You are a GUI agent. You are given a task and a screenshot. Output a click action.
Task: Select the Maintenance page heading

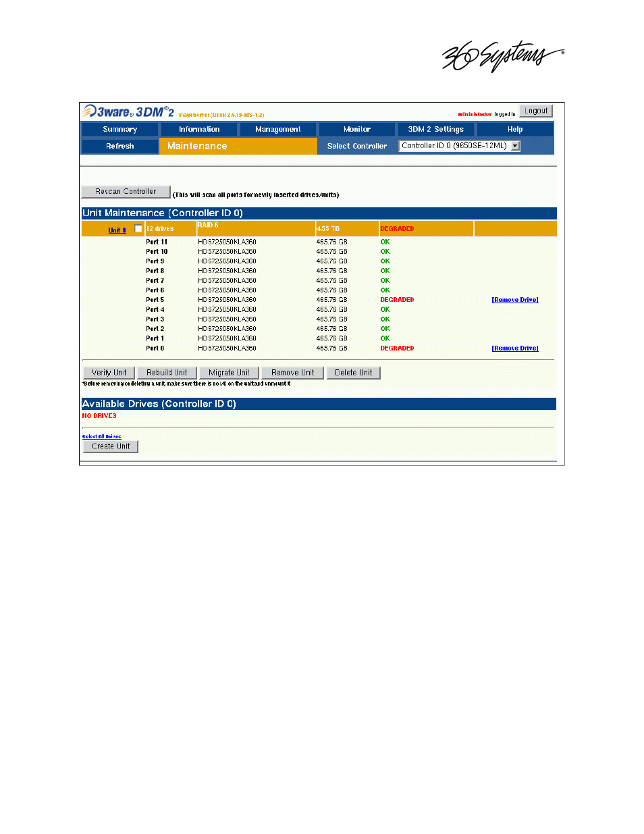tap(197, 146)
